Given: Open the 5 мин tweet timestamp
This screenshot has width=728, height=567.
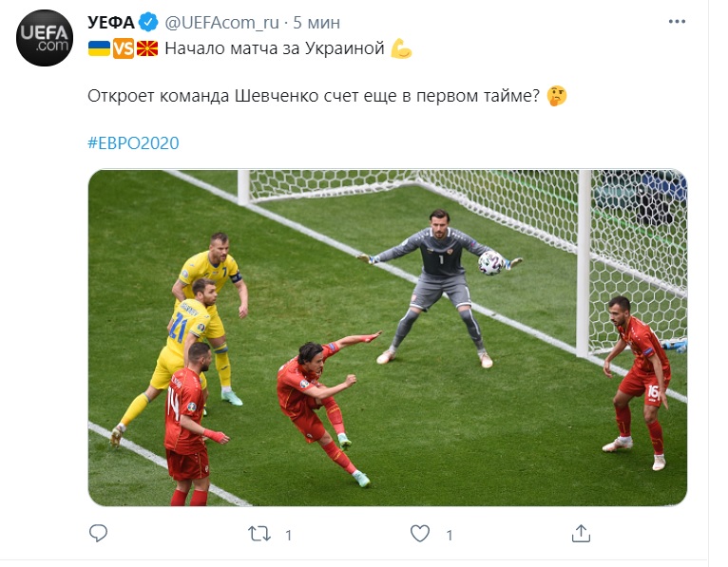Looking at the screenshot, I should [x=316, y=22].
